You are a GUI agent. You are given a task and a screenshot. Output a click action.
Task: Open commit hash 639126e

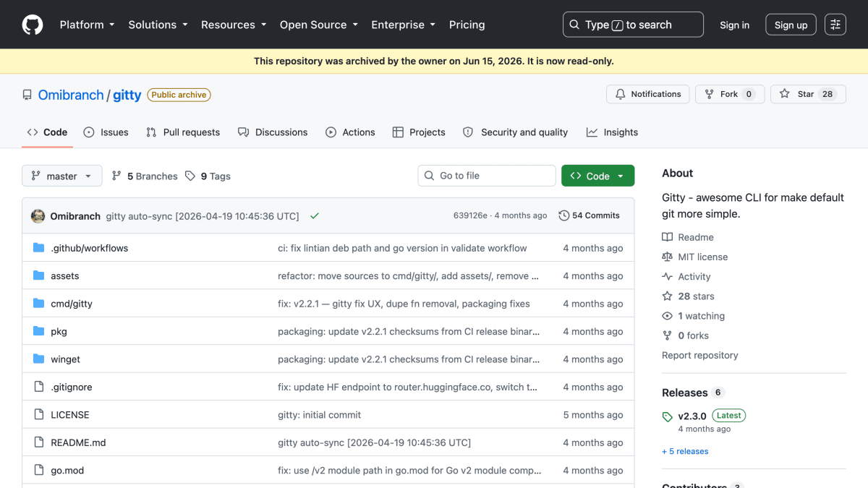[470, 215]
